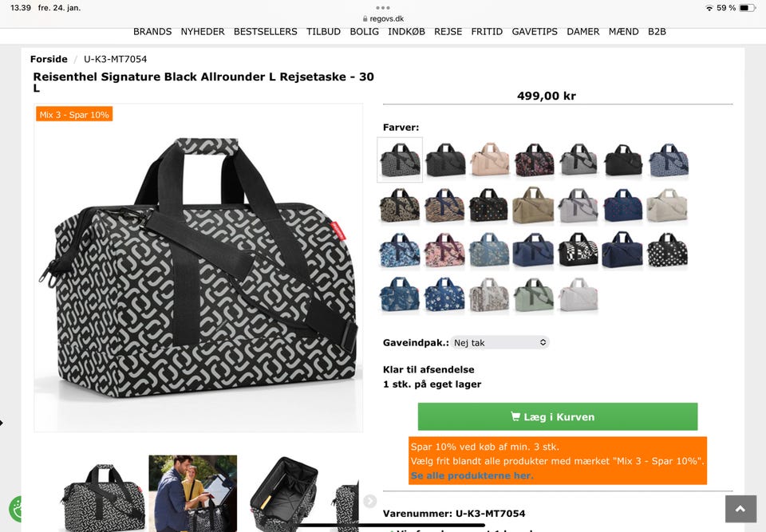Screen dimensions: 766x532
Task: Click the scroll-to-top arrow button
Action: coord(740,509)
